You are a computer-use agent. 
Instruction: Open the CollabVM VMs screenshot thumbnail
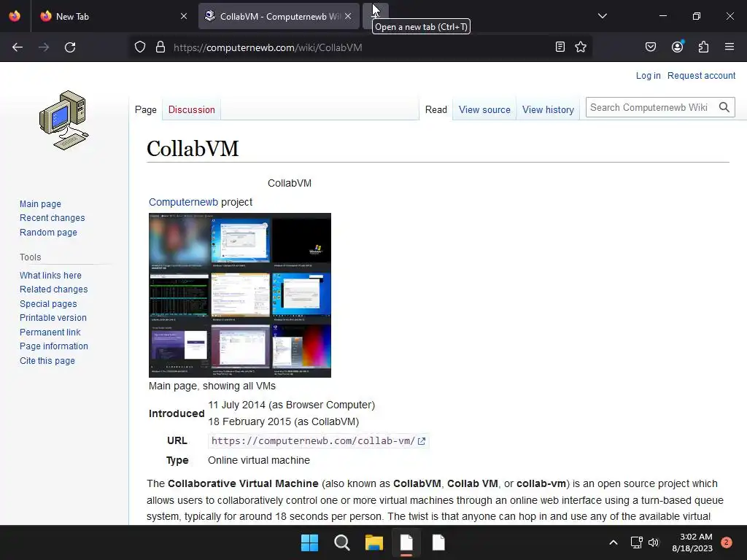click(x=240, y=295)
